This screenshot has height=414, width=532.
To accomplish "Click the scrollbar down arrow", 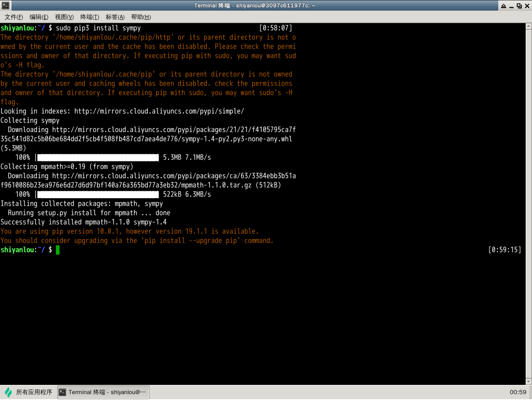I will click(x=529, y=381).
